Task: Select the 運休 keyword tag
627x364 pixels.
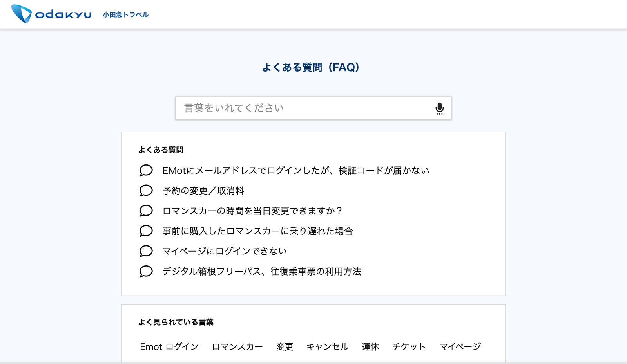Action: 370,346
